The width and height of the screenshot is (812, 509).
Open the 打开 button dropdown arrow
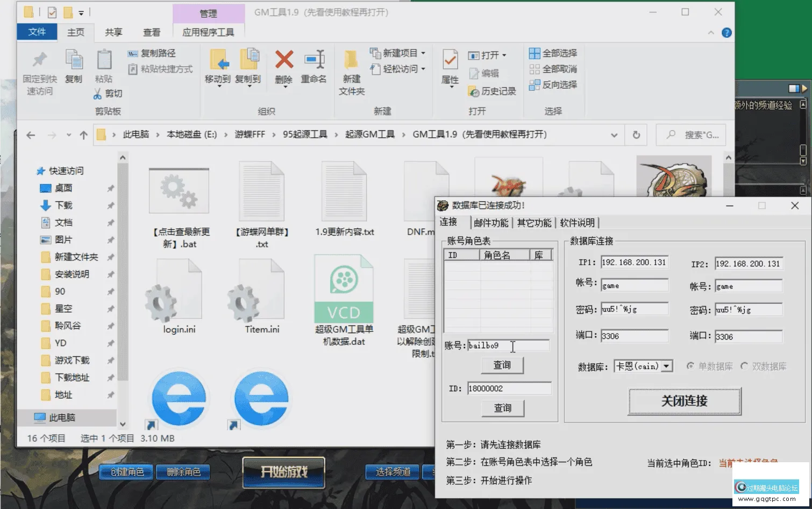[503, 55]
